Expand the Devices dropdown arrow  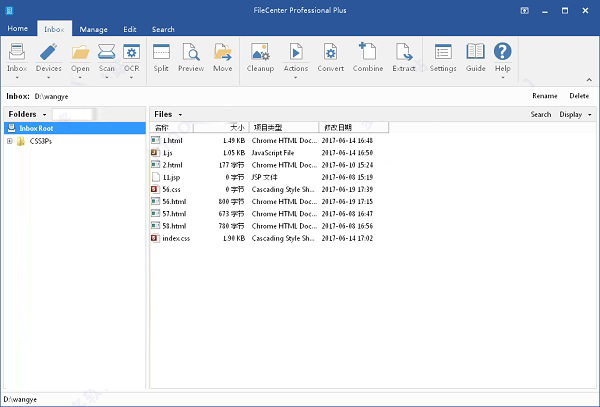(49, 78)
